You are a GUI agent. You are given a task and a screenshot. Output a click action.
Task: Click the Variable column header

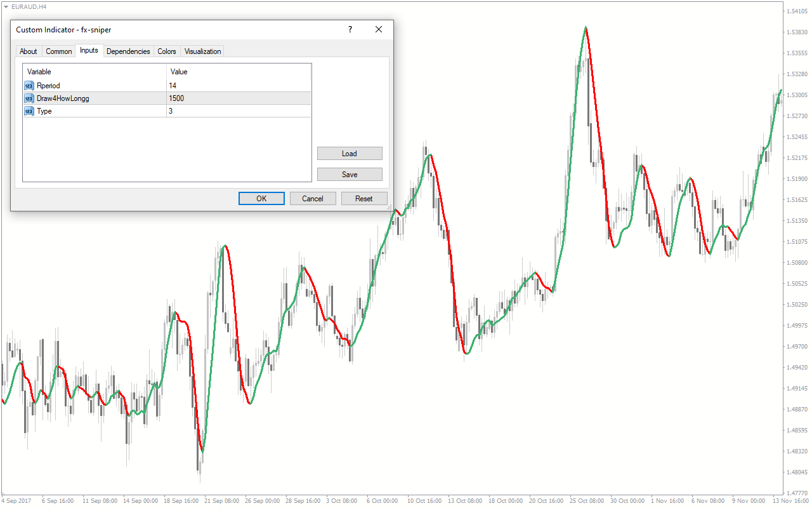(95, 72)
